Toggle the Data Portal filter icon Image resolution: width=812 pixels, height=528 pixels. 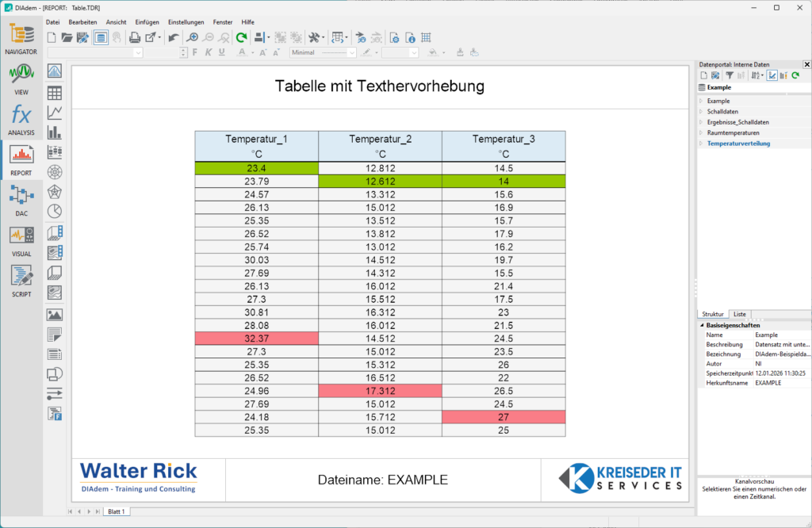[730, 75]
